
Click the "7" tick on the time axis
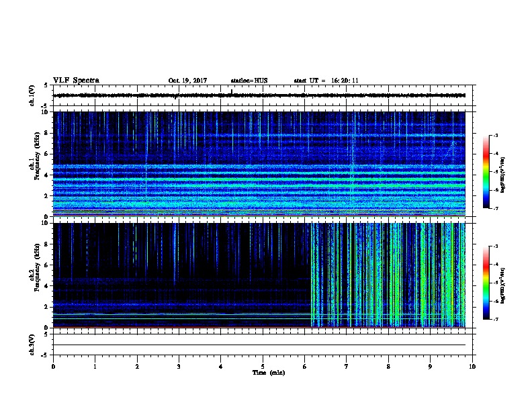point(347,367)
